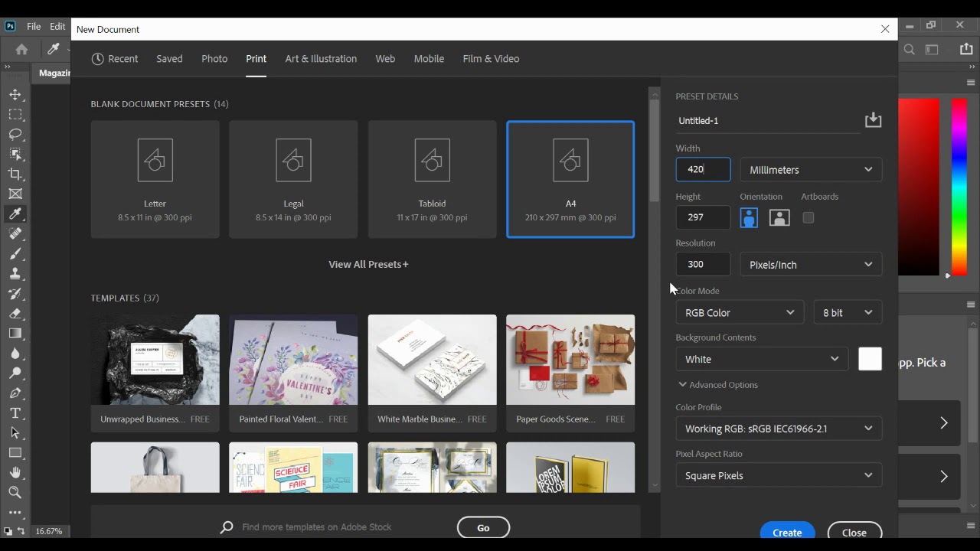Select the Zoom tool

15,492
